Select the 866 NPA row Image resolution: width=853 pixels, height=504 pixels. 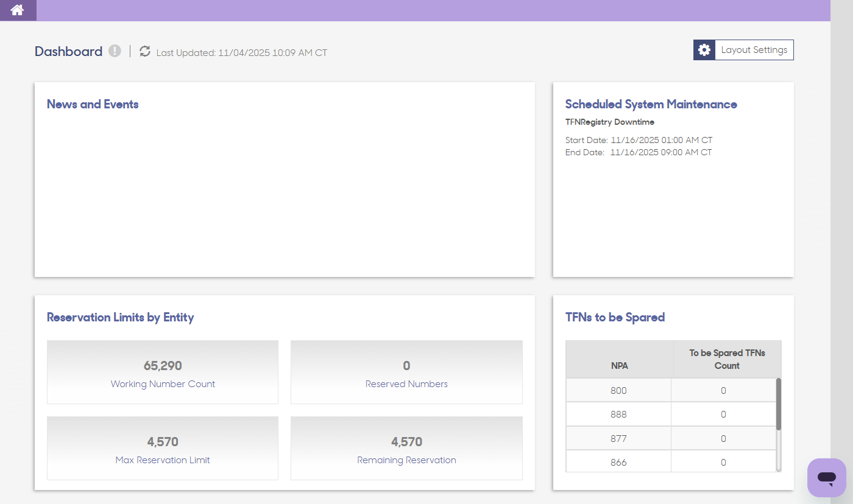tap(671, 461)
